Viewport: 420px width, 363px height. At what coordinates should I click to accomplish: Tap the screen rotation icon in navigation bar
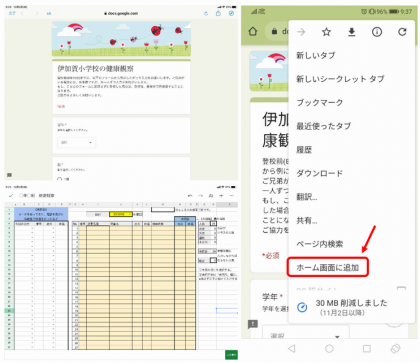395,348
